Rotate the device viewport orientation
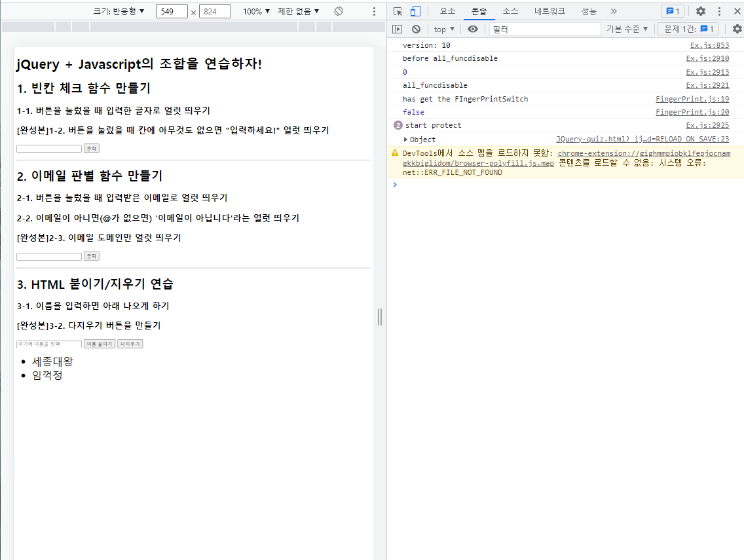Screen dimensions: 744x560 pos(339,11)
